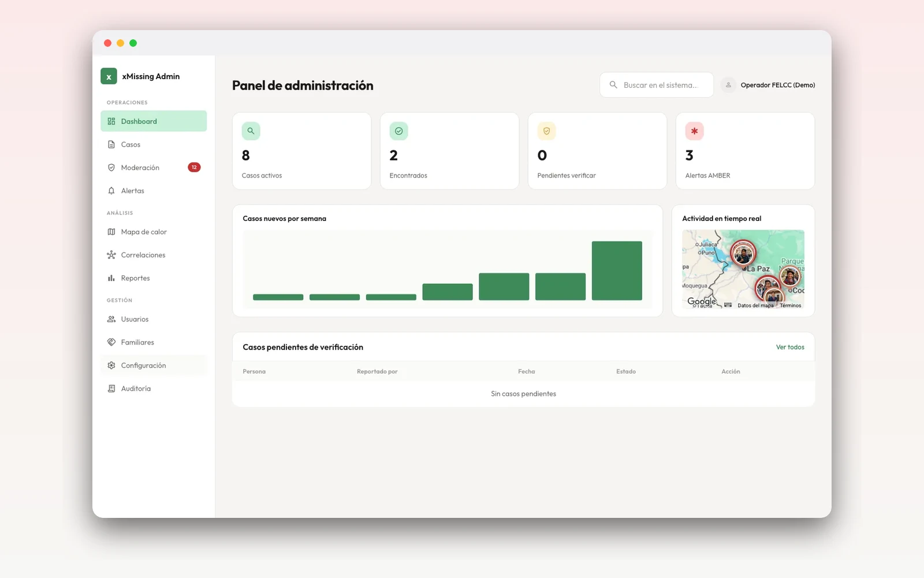Click the OPERACIONES section label

(127, 103)
